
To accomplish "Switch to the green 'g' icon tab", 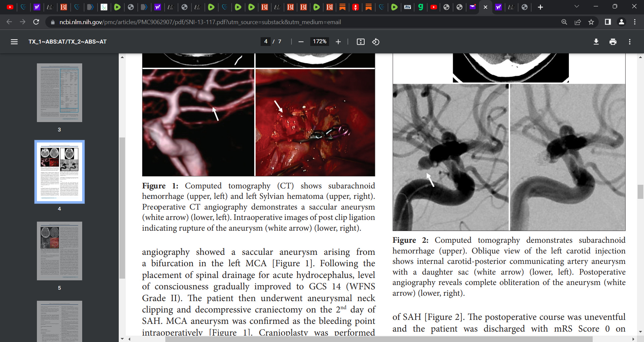I will point(421,7).
